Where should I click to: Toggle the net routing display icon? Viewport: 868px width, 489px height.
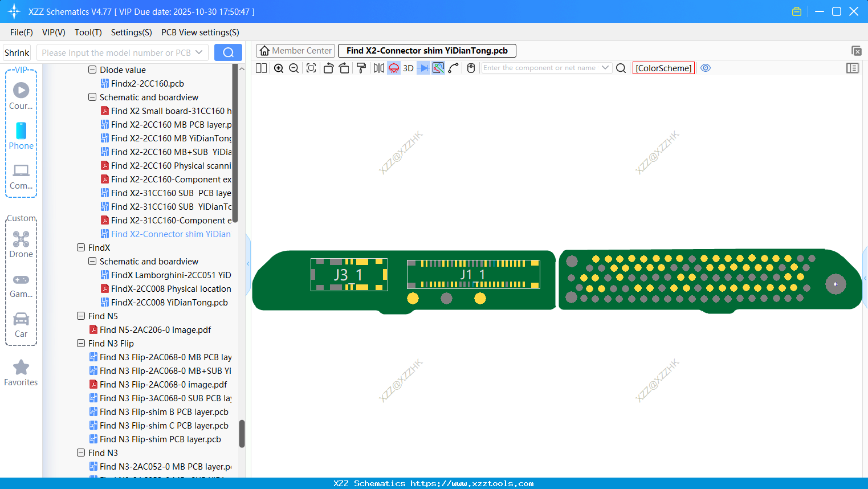[438, 68]
